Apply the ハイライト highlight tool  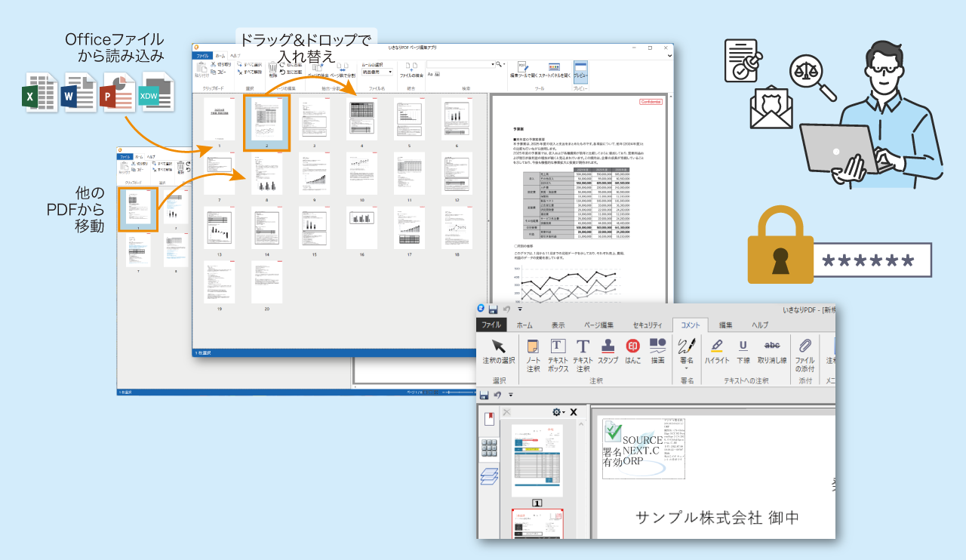point(716,352)
